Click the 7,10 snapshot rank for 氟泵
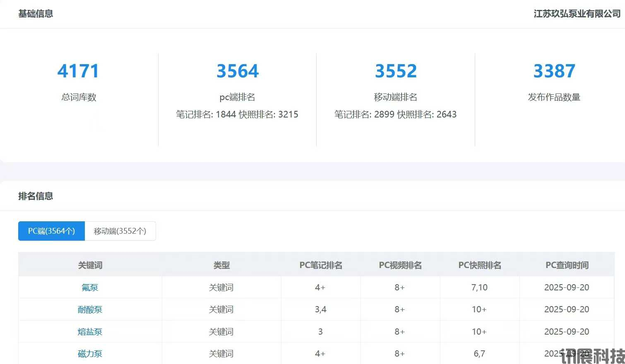Screen dimensions: 625x364 (x=479, y=287)
